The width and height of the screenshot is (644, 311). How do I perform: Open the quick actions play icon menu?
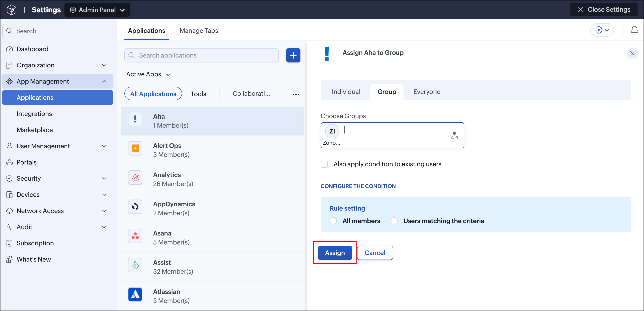pos(602,30)
